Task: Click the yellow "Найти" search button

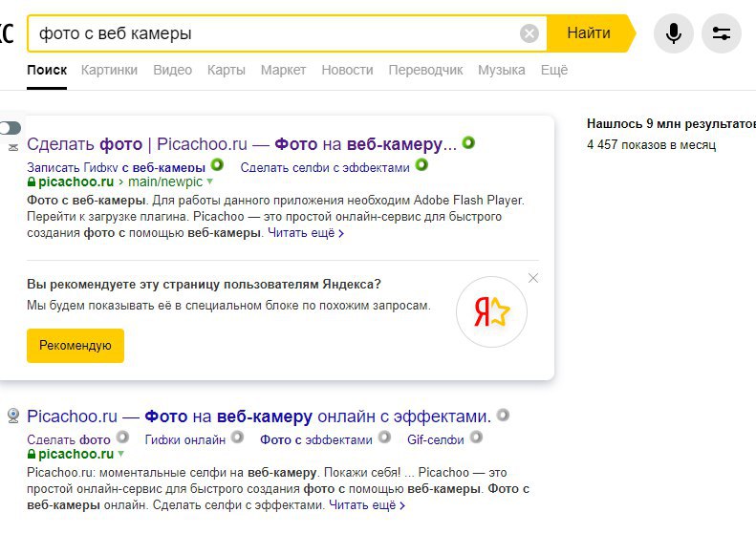Action: click(x=589, y=33)
